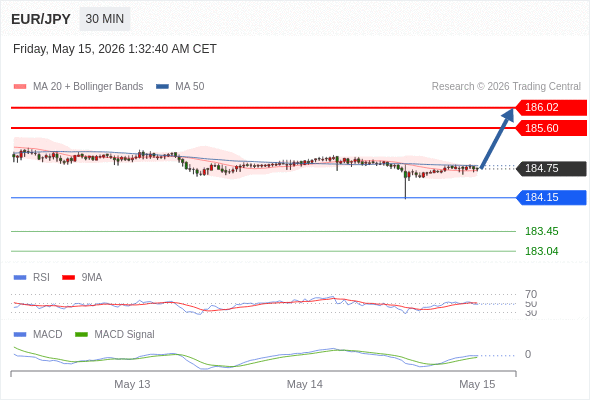Image resolution: width=590 pixels, height=400 pixels.
Task: Click the 186.02 resistance price tag
Action: pos(551,108)
